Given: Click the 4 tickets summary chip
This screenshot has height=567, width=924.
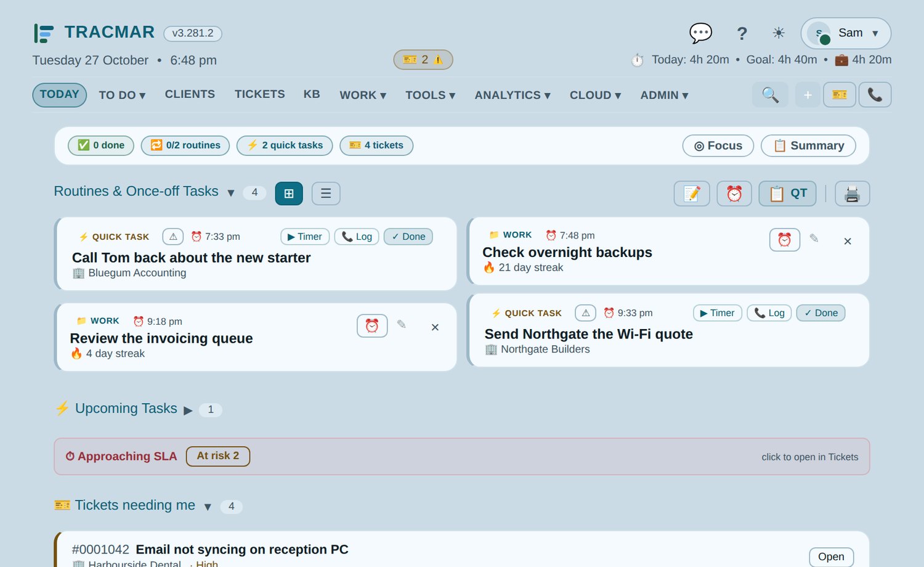Looking at the screenshot, I should coord(376,145).
